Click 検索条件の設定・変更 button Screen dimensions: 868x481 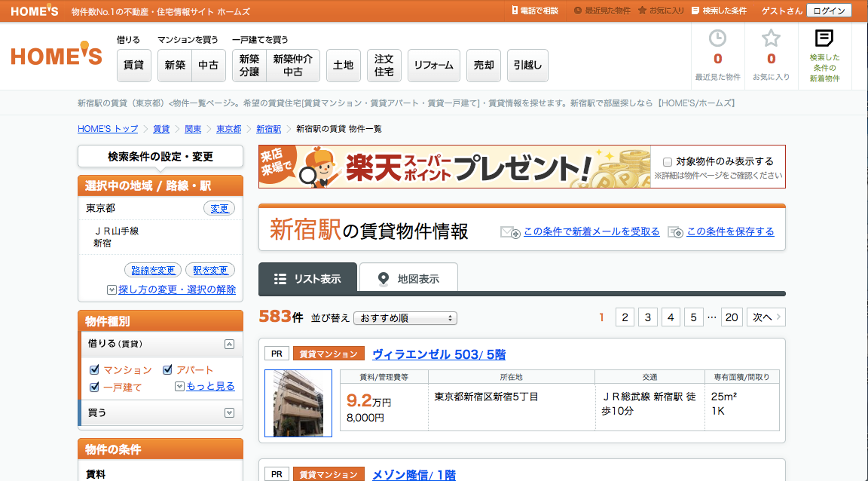pos(160,157)
